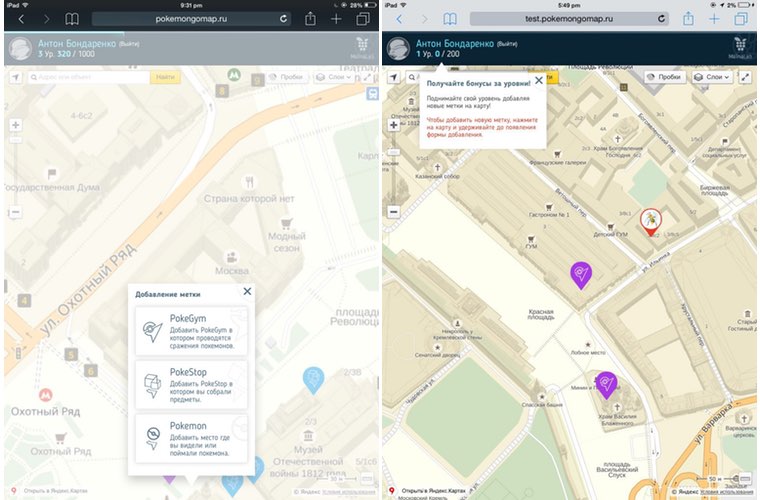Show tabs overview in left iPad browser

[x=363, y=19]
